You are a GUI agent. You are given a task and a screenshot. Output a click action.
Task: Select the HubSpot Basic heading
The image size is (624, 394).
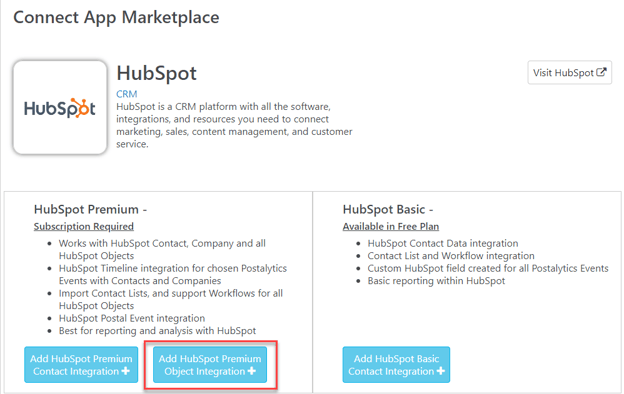pyautogui.click(x=388, y=209)
